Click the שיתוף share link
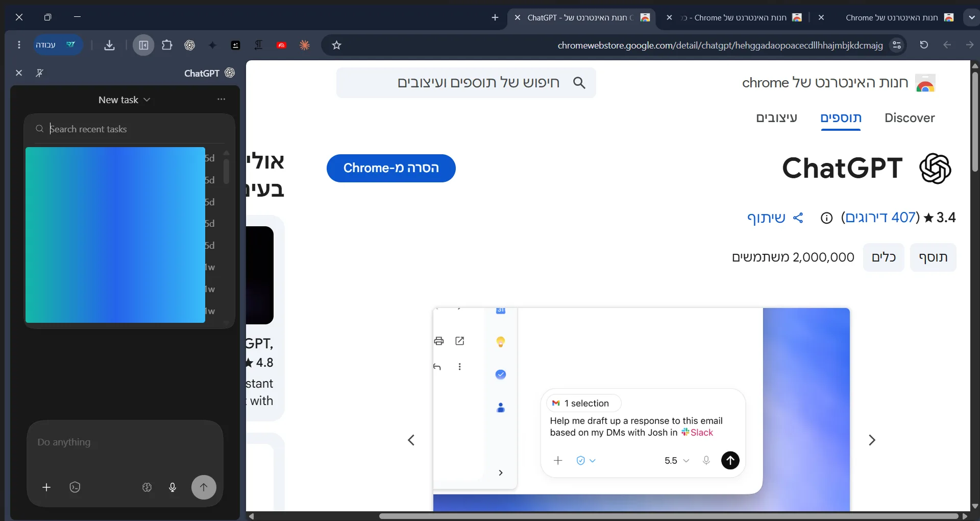The height and width of the screenshot is (521, 980). click(775, 218)
